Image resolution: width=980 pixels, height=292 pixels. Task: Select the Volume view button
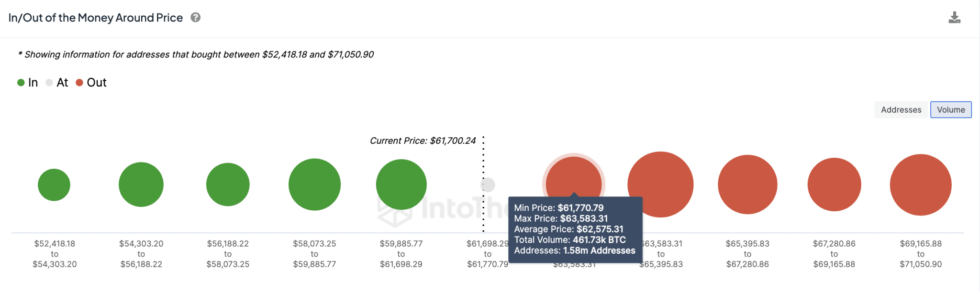(951, 109)
